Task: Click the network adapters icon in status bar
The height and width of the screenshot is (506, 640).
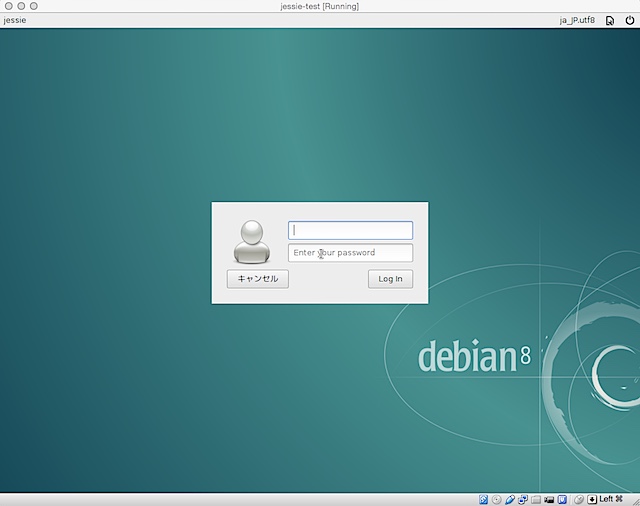Action: pyautogui.click(x=523, y=499)
